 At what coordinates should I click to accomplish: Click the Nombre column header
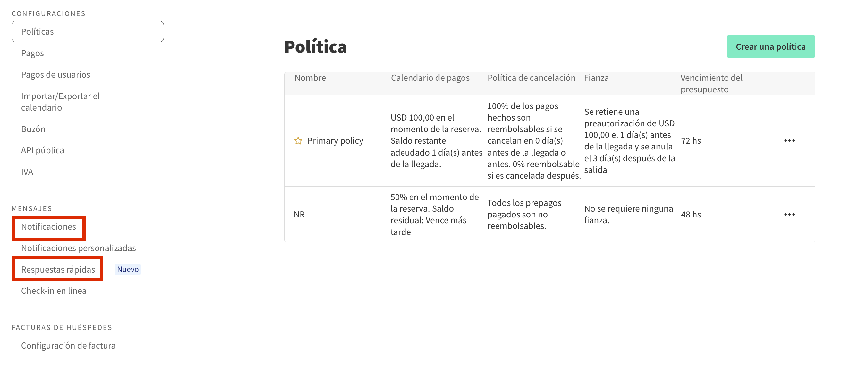pos(310,78)
